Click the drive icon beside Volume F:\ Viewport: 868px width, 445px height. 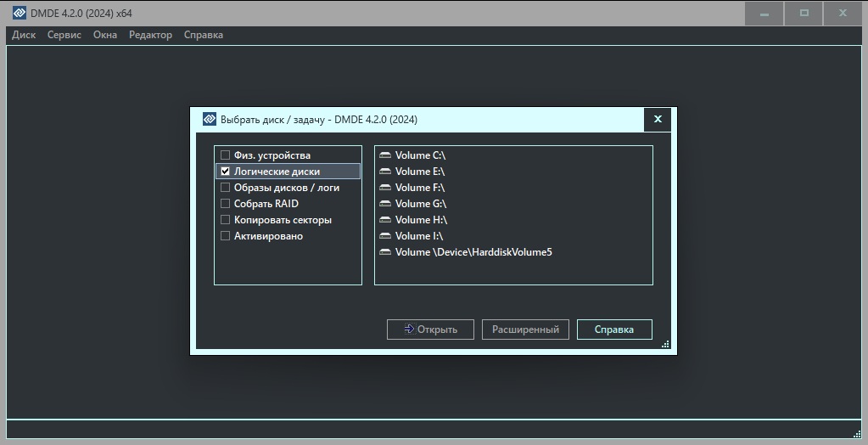[386, 188]
